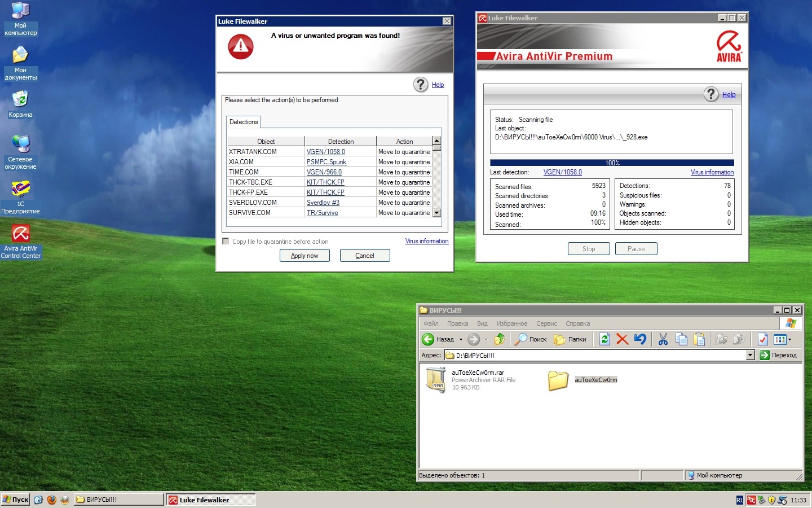
Task: Click the red delete X icon in Explorer toolbar
Action: (622, 339)
